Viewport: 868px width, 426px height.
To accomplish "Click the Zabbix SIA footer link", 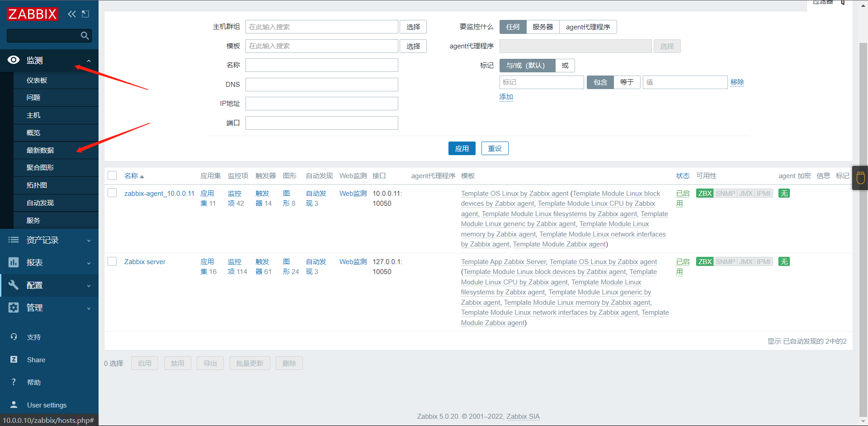I will pyautogui.click(x=523, y=416).
